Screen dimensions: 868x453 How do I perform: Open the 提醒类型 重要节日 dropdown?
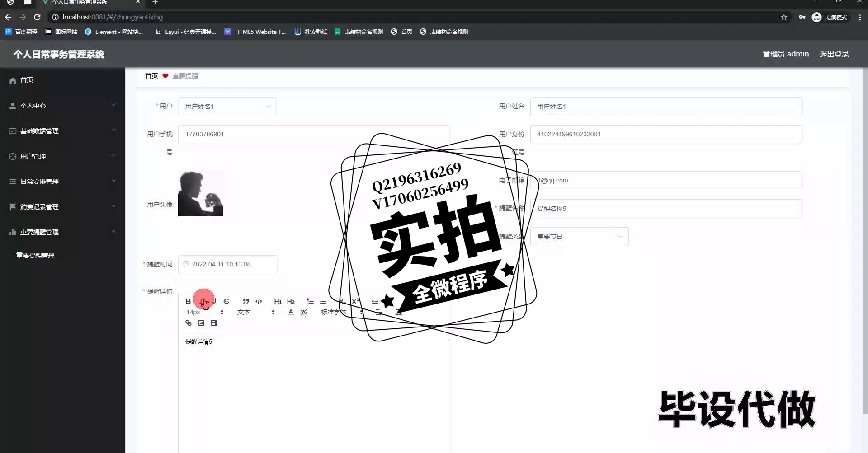pos(579,236)
